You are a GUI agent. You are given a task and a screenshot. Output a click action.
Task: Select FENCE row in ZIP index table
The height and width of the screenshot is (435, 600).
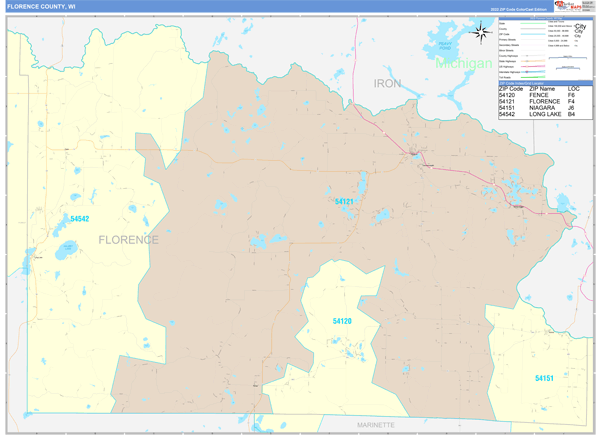pyautogui.click(x=545, y=95)
